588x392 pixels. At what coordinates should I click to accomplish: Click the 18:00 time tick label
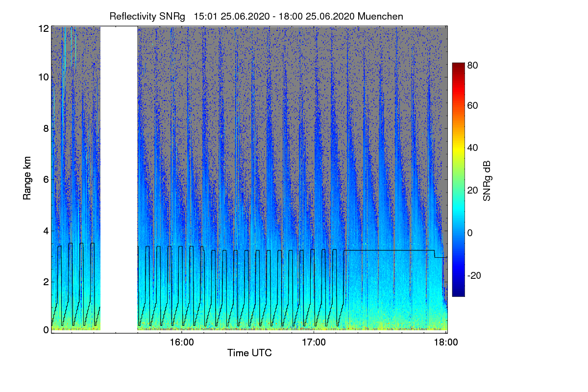pos(446,343)
